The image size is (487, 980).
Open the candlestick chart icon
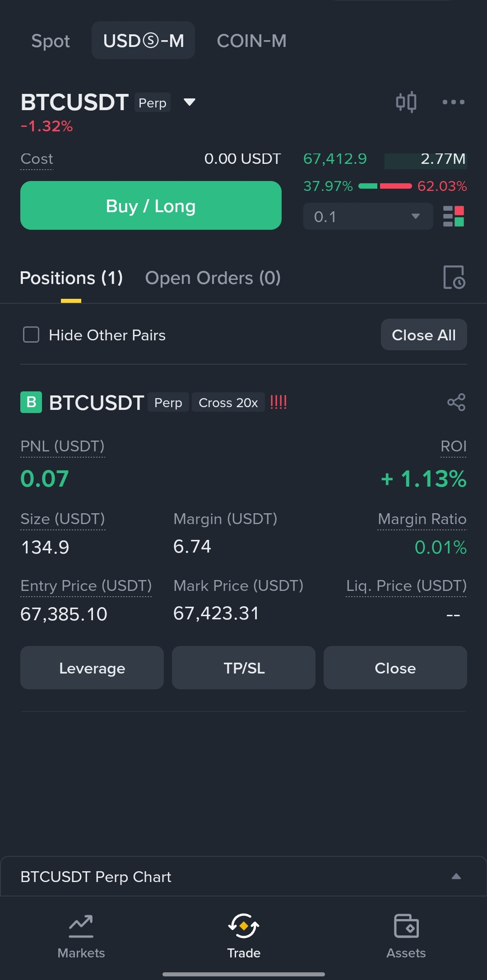[406, 102]
